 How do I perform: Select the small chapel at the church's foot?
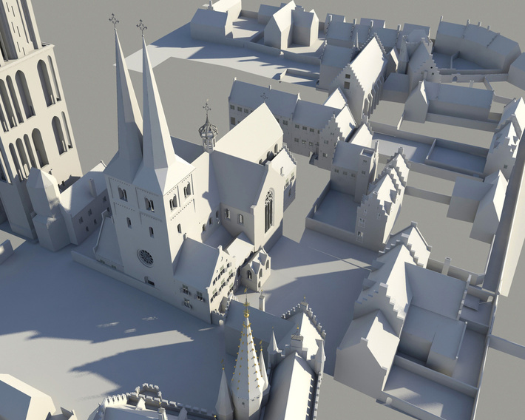[255, 266]
